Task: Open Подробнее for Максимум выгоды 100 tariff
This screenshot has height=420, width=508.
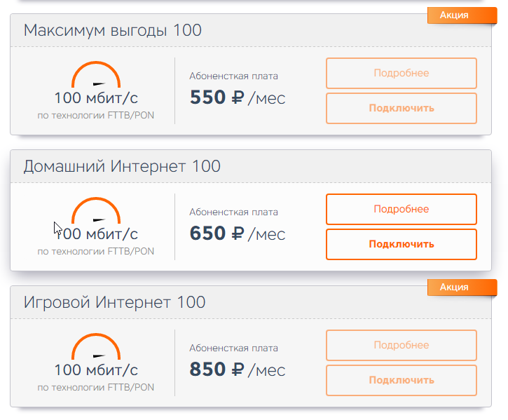Action: (x=401, y=74)
